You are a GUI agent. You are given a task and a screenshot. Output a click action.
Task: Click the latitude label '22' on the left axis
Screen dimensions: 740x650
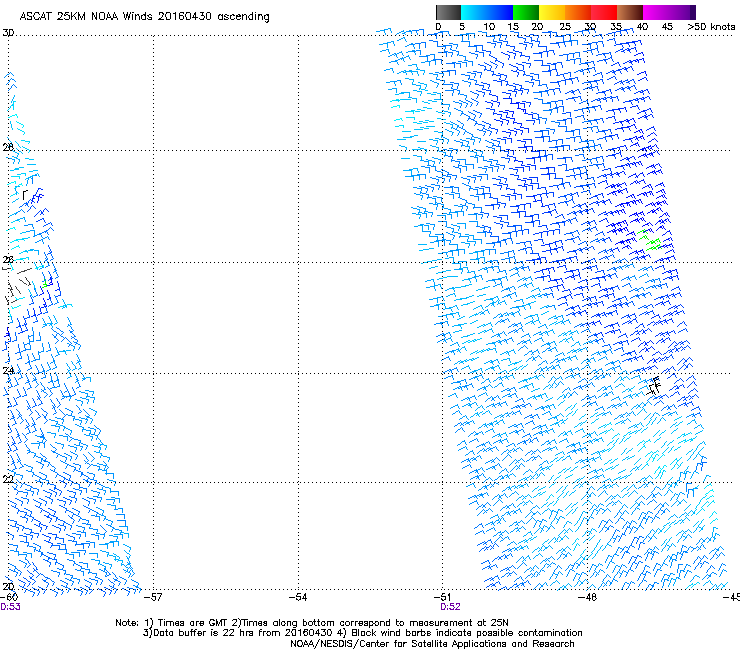(x=8, y=480)
